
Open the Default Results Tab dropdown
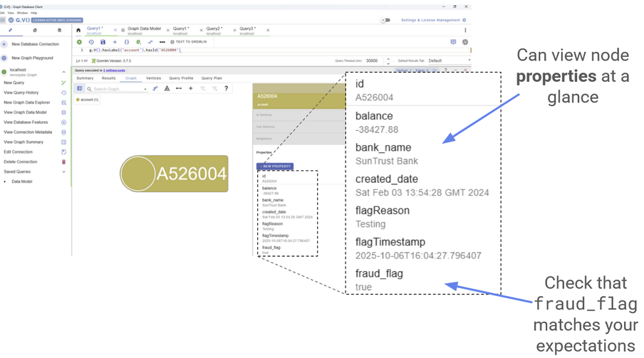447,61
